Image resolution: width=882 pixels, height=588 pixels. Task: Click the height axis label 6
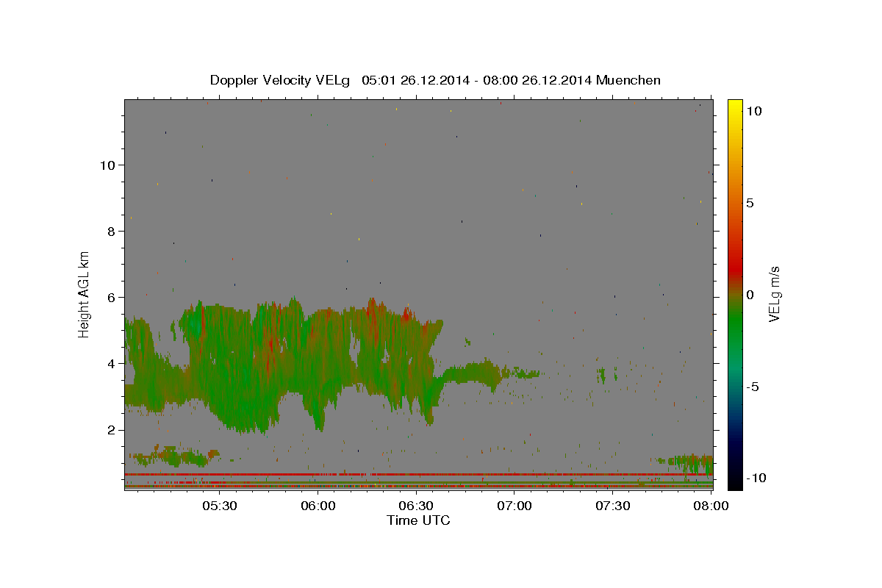coord(112,297)
